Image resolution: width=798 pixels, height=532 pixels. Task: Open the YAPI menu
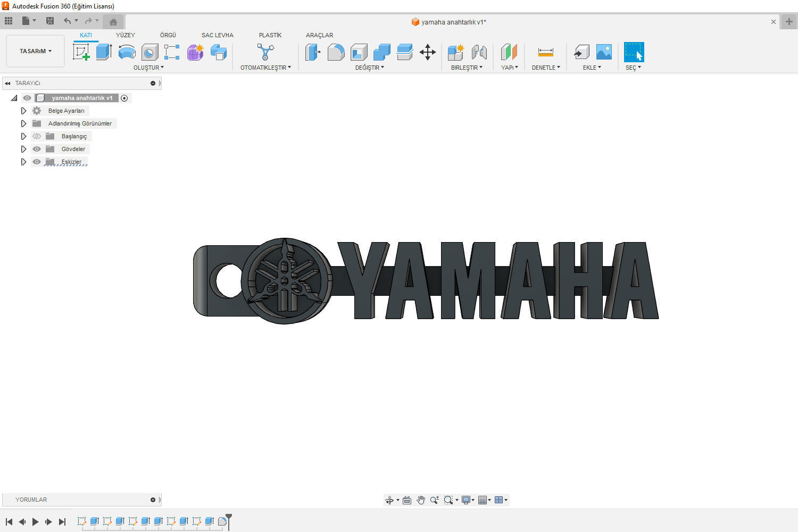[509, 68]
